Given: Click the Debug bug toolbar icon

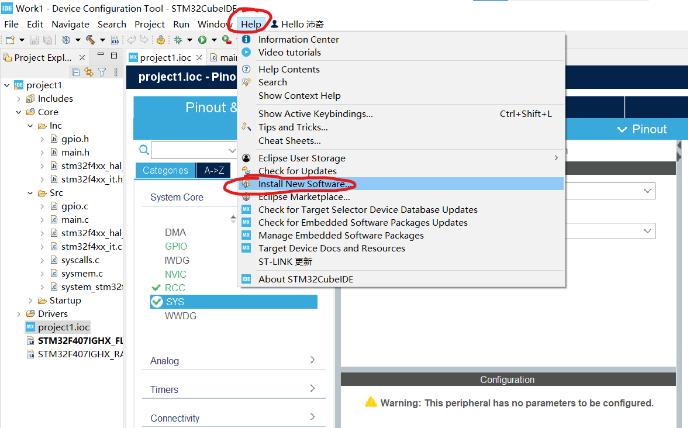Looking at the screenshot, I should point(178,40).
